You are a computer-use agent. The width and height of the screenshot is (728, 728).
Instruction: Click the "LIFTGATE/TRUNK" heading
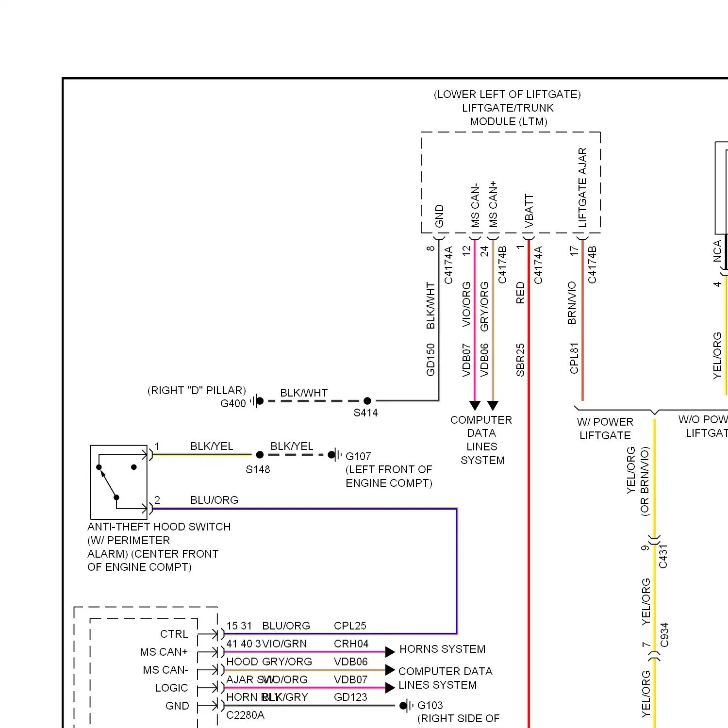tap(508, 108)
